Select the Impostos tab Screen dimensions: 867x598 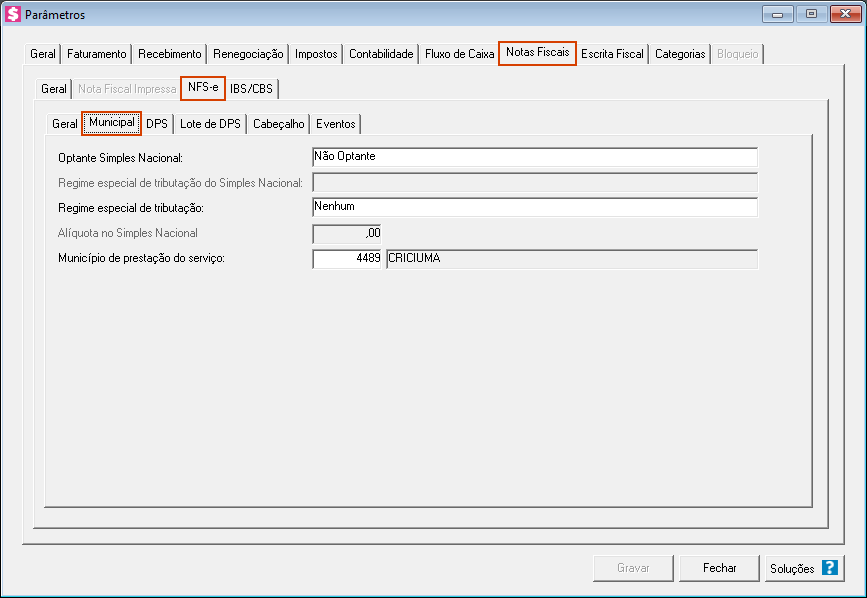pyautogui.click(x=316, y=54)
